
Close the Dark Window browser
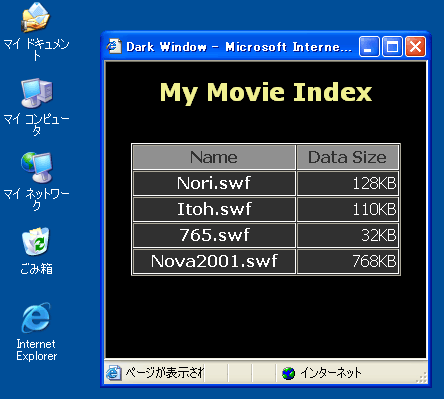pyautogui.click(x=415, y=47)
